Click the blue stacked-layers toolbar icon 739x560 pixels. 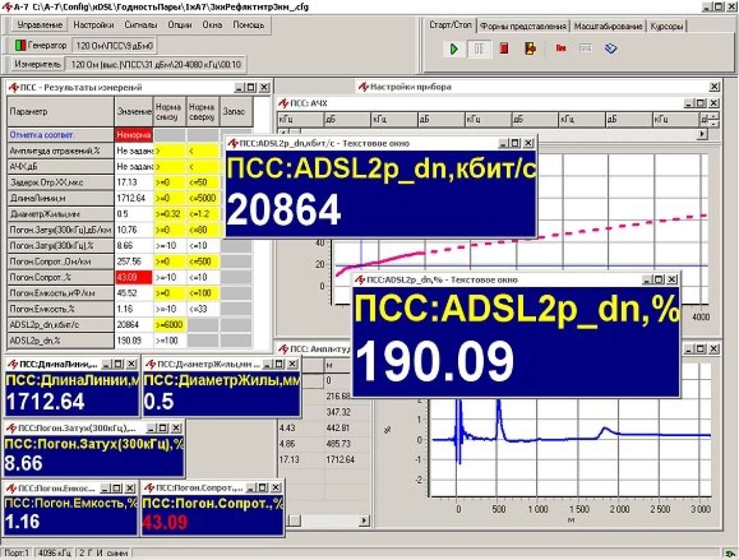(611, 48)
